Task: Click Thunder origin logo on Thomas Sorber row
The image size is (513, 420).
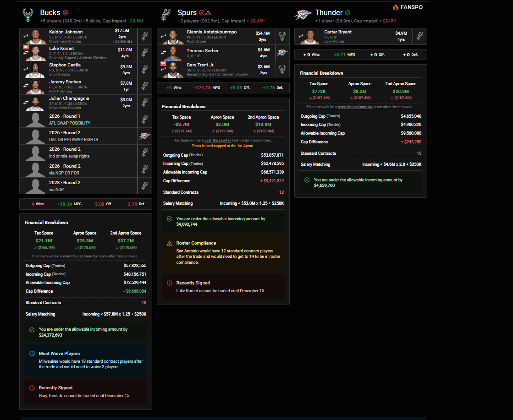Action: (282, 53)
